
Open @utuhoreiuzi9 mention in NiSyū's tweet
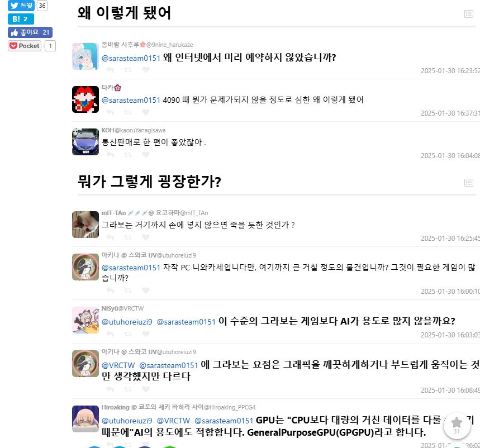click(127, 322)
